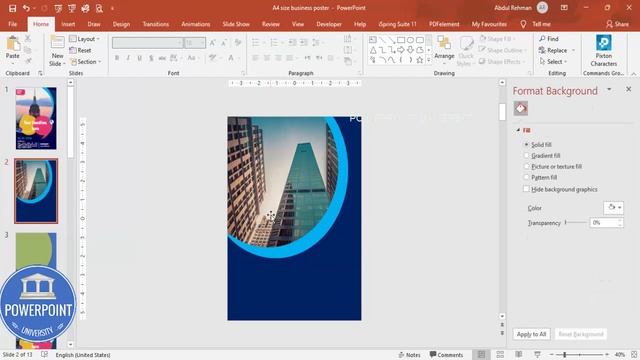Reset the slide layout
Screen dimensions: 640x360
click(x=80, y=50)
